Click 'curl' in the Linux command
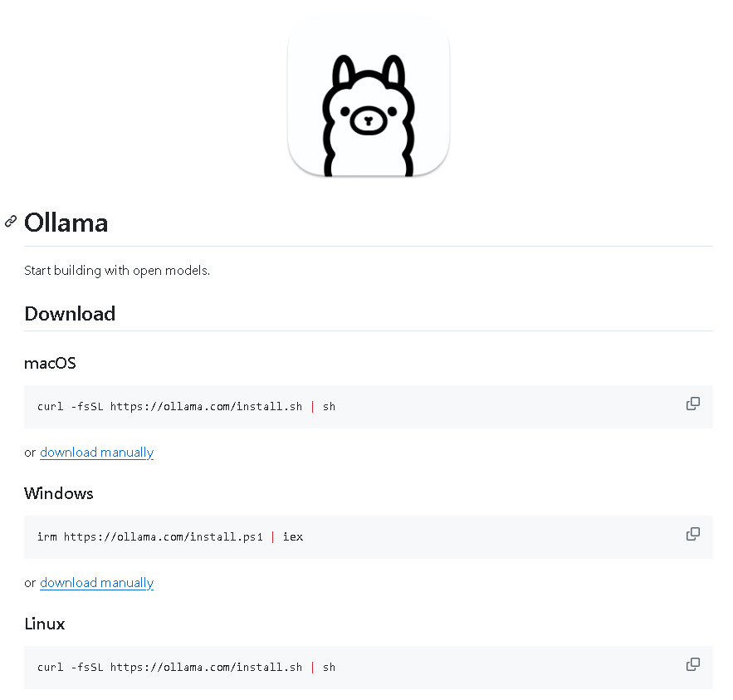The height and width of the screenshot is (700, 733). 50,668
